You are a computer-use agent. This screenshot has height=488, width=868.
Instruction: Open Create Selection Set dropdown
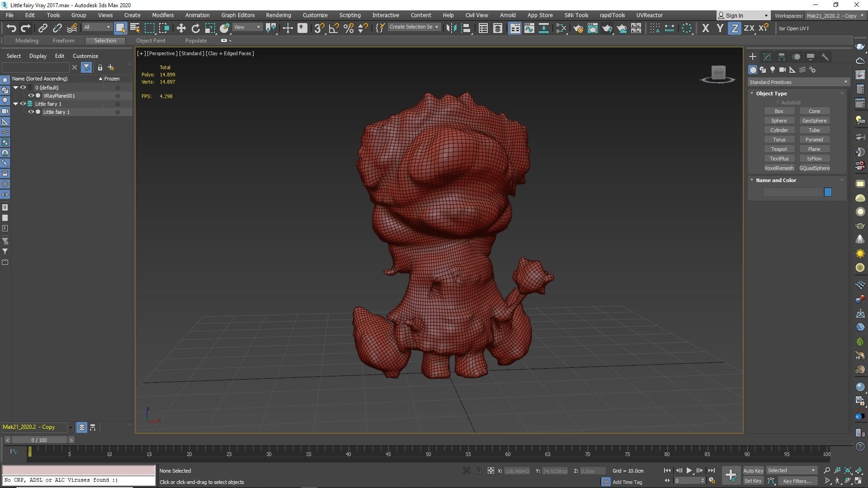click(x=414, y=27)
